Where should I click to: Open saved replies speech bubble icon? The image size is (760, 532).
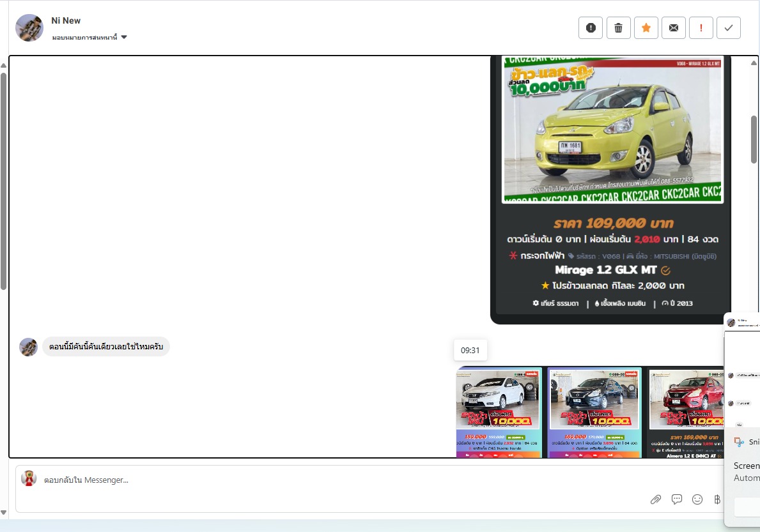(677, 499)
